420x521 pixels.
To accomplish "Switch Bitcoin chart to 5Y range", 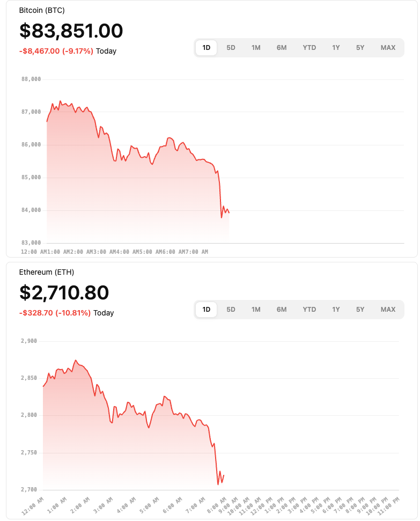I will click(360, 48).
